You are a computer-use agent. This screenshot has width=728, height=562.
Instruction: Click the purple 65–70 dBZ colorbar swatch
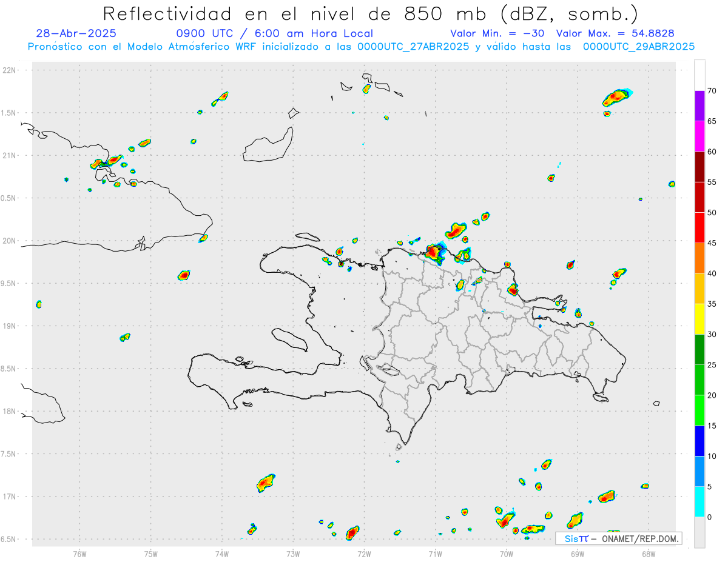tap(700, 106)
